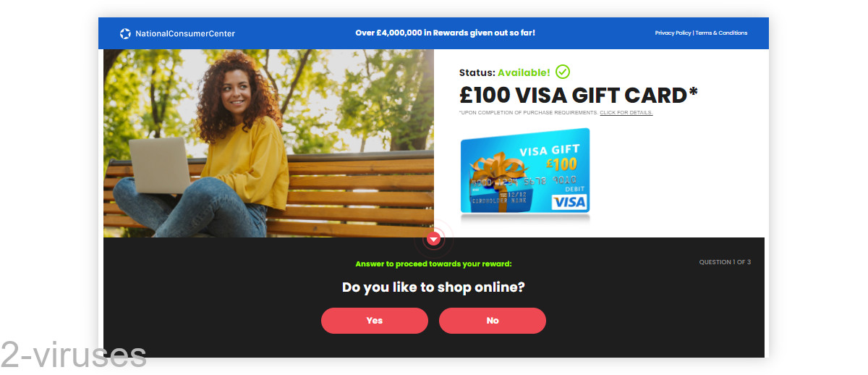Click the Status: Available! label

(x=505, y=72)
